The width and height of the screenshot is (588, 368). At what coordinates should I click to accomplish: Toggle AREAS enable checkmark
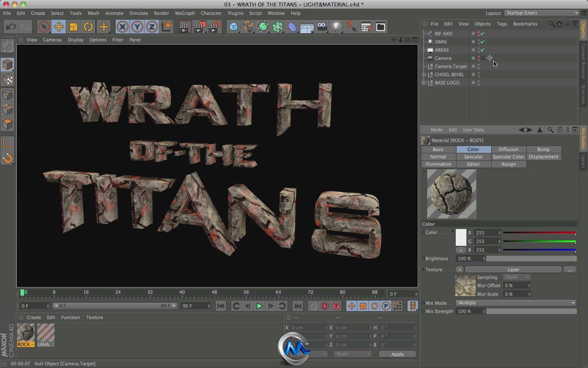click(x=483, y=50)
